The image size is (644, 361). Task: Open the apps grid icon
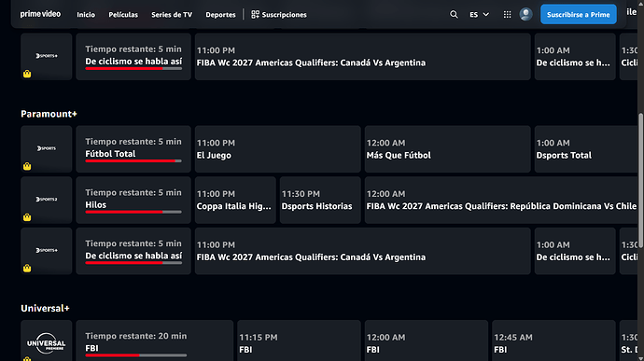coord(507,14)
